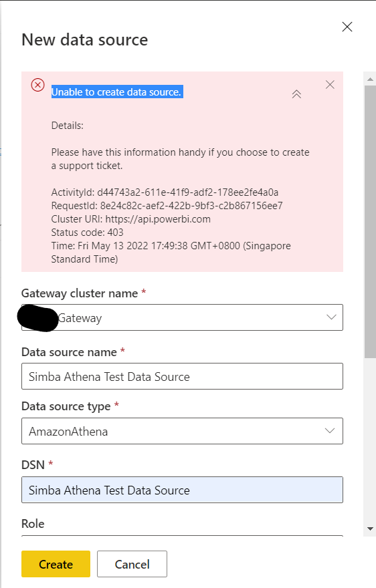Click the vertical scrollbar thumb

click(x=370, y=222)
